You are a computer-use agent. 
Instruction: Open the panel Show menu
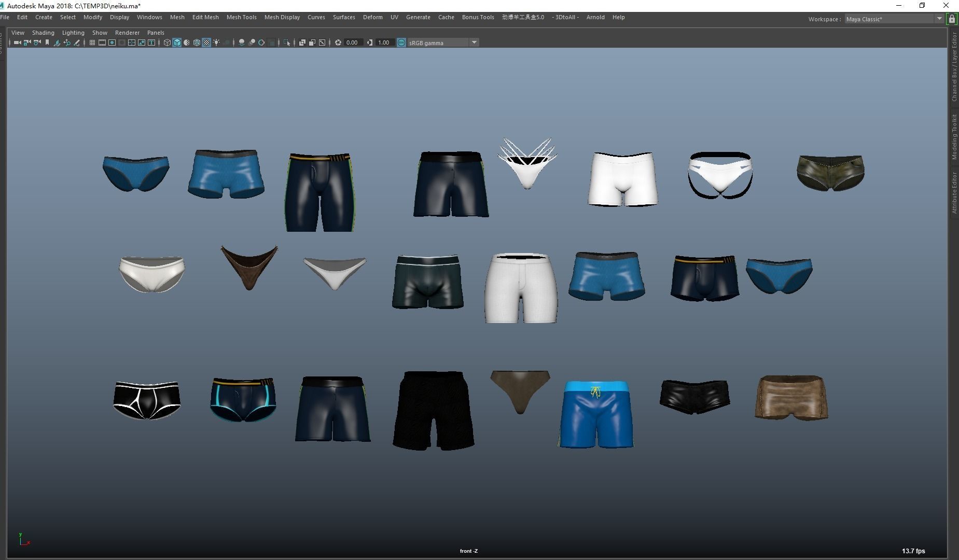tap(100, 33)
